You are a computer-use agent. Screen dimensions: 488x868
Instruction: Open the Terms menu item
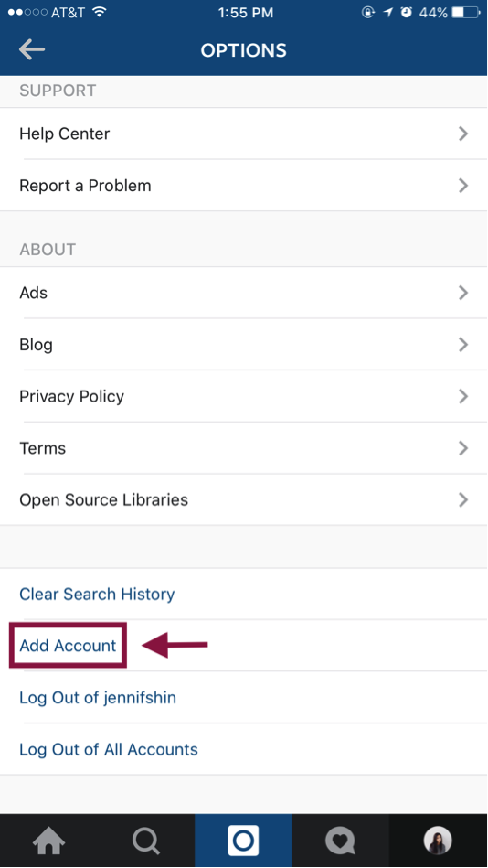(244, 448)
